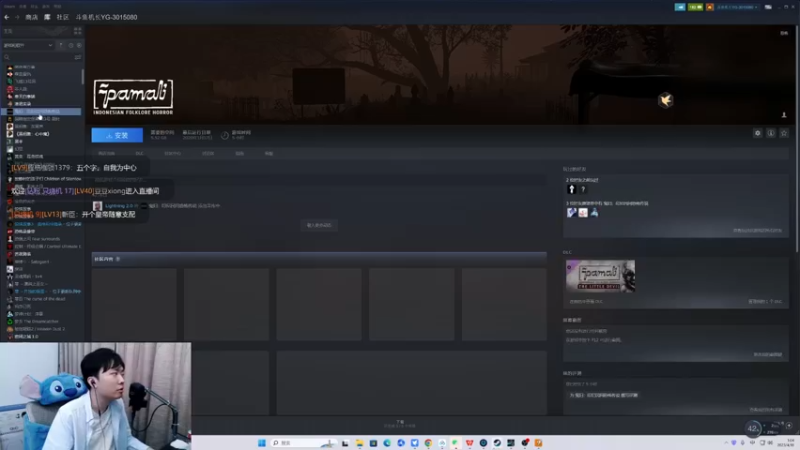Click the Lightning 2.0 username link
The height and width of the screenshot is (450, 800).
click(120, 206)
